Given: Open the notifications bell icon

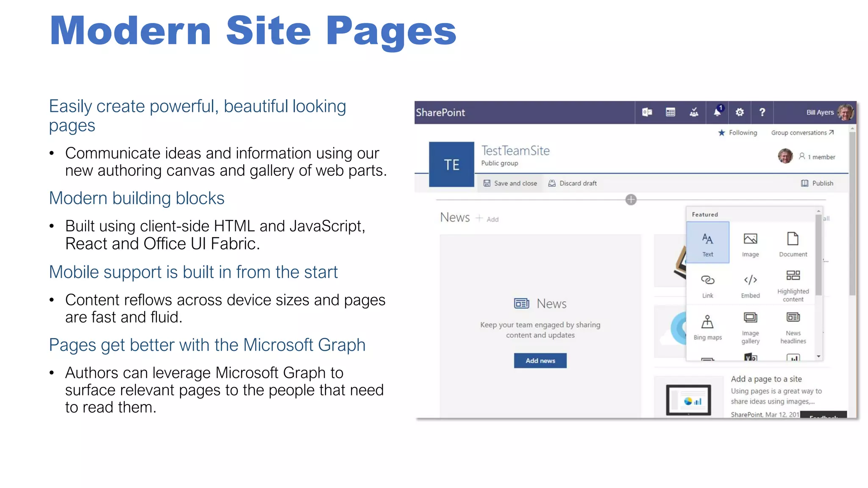Looking at the screenshot, I should pos(718,112).
